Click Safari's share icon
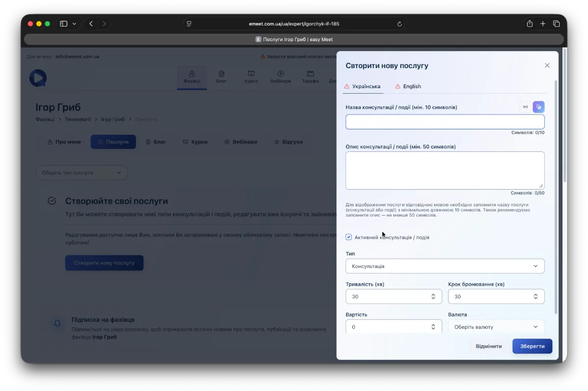 click(x=530, y=24)
